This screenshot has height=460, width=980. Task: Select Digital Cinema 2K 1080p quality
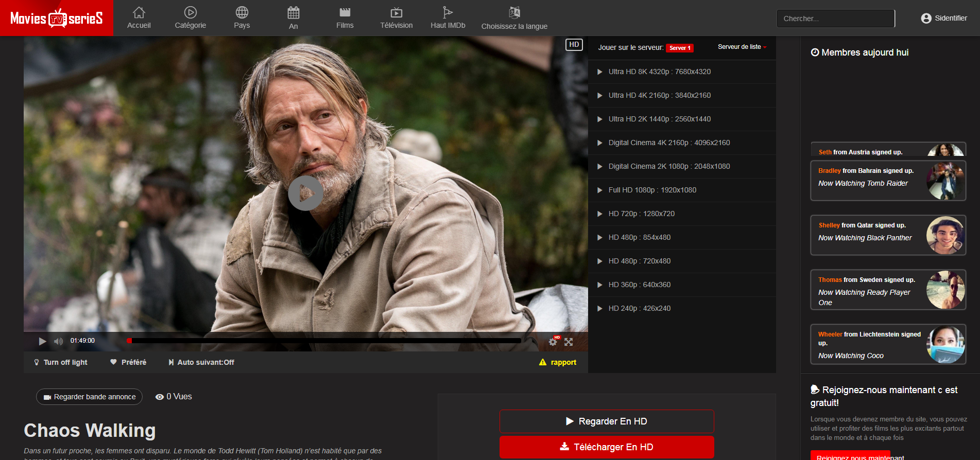[x=682, y=166]
